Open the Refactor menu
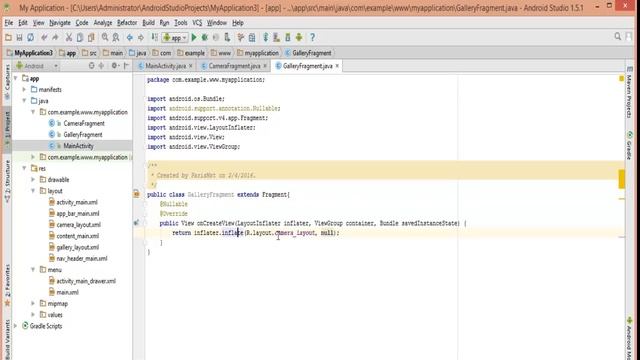 coord(127,23)
